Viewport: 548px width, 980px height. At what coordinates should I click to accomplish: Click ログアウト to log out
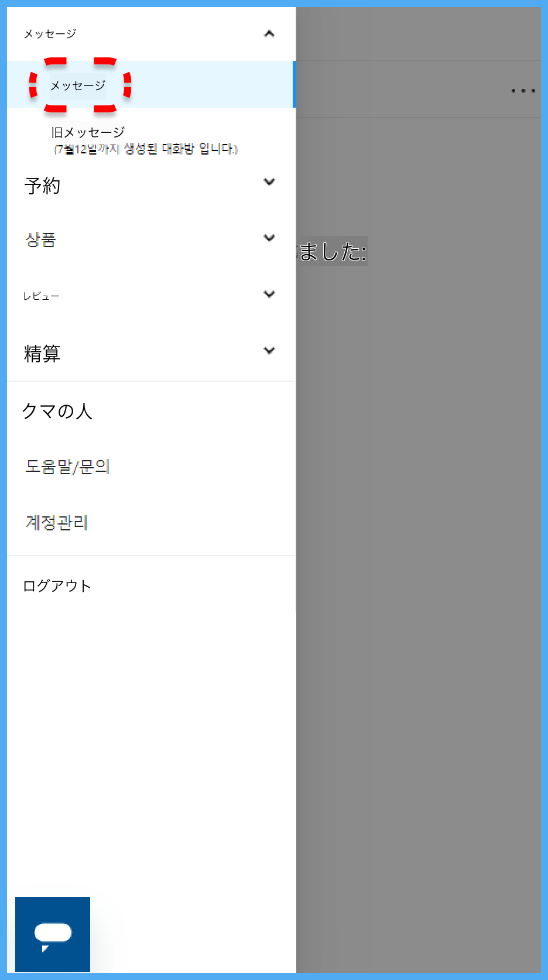click(x=57, y=585)
